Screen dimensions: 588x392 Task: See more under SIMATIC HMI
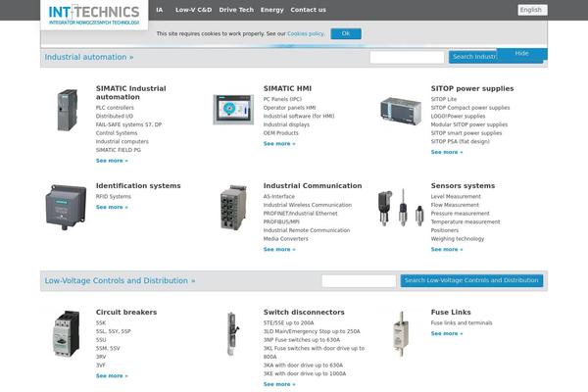[279, 144]
